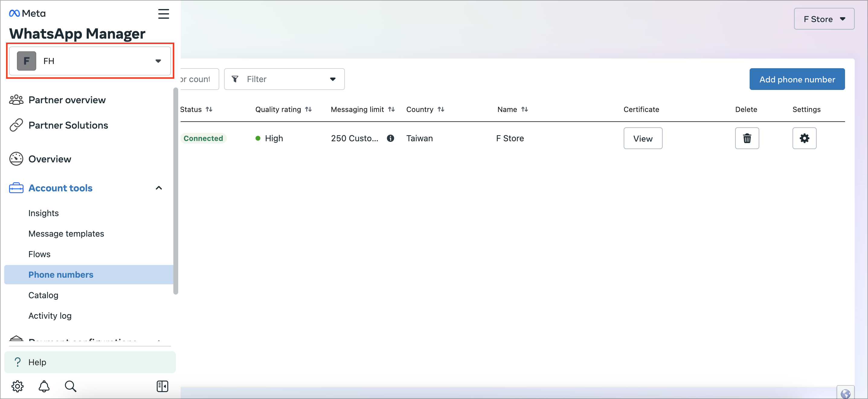Click the High quality rating text

pos(274,138)
